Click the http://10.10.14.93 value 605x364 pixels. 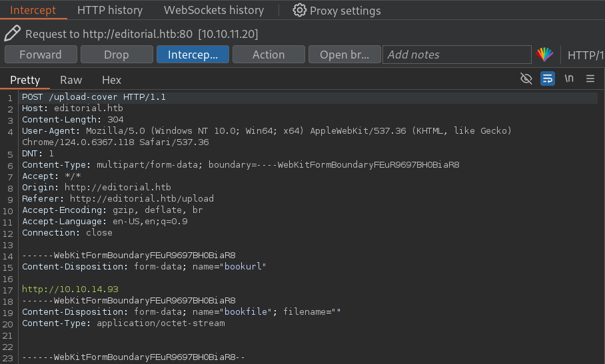pos(70,289)
